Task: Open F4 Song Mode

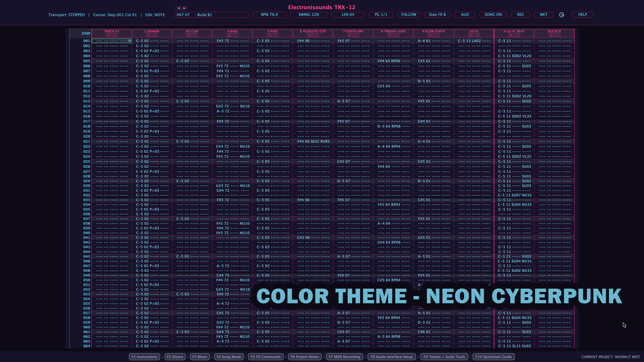Action: (x=229, y=357)
